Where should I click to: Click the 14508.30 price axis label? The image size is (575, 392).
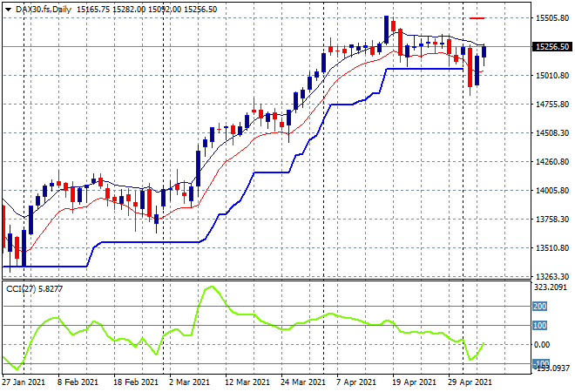coord(552,133)
